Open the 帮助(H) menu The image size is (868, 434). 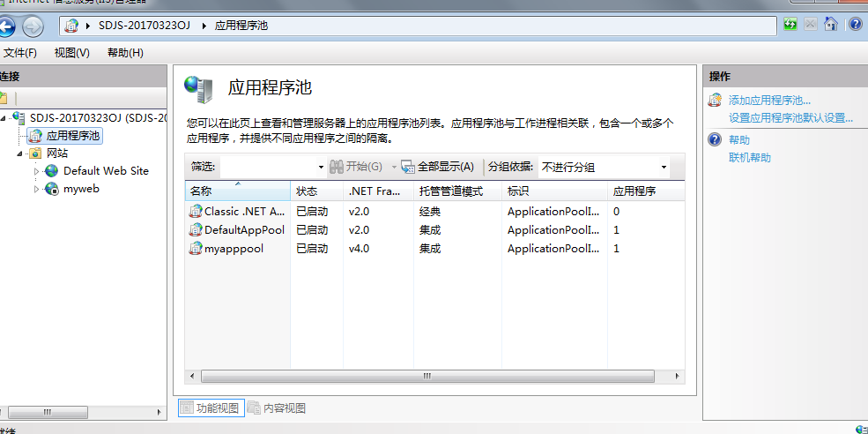pos(125,53)
